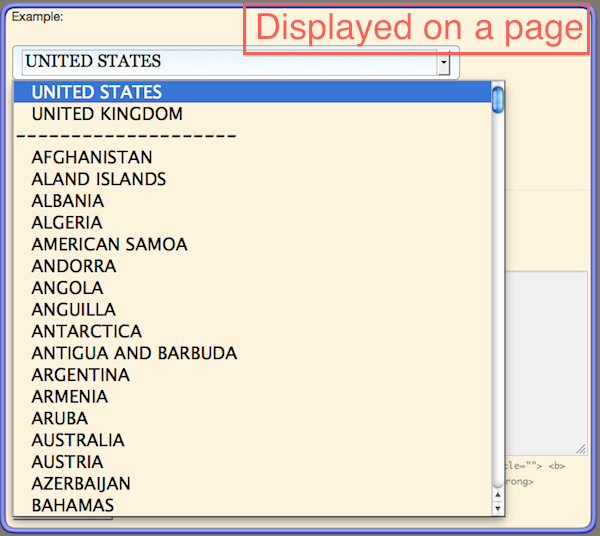This screenshot has width=600, height=536.
Task: Select BAHAMAS at the list bottom
Action: 253,505
